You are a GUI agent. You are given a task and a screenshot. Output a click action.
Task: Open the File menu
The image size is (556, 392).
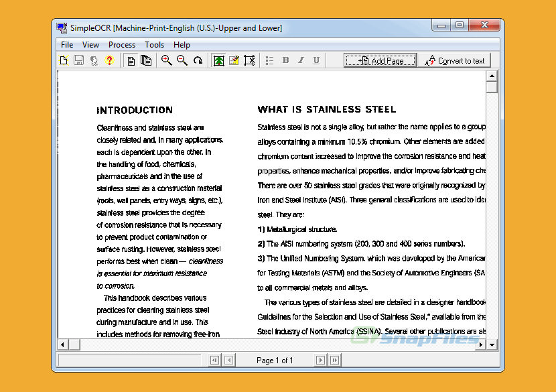coord(67,45)
